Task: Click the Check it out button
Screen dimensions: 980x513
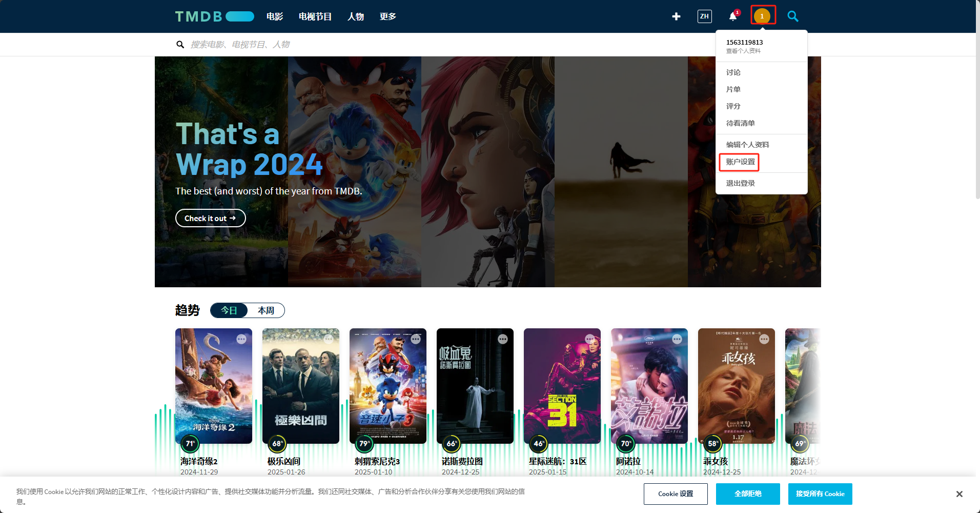Action: pos(210,218)
